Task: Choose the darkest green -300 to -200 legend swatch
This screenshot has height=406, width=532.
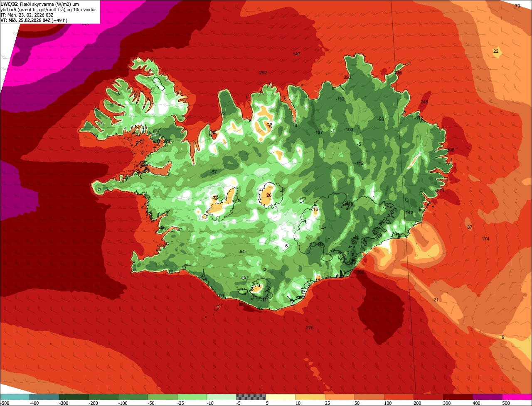Action: tap(74, 397)
